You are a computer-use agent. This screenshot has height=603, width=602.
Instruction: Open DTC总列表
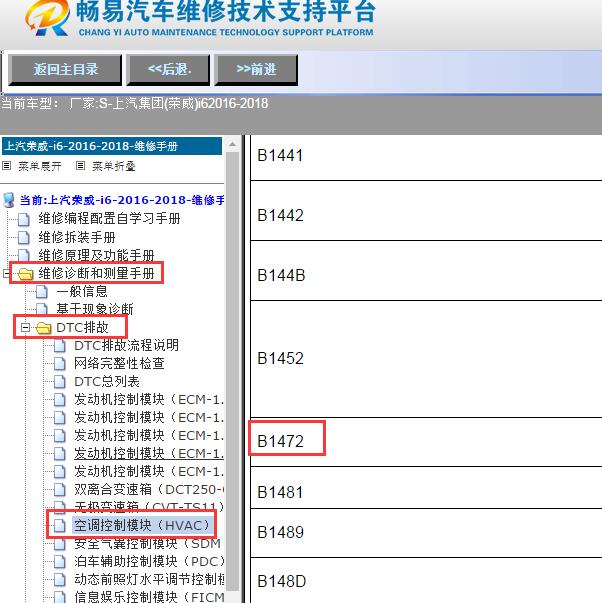[107, 381]
